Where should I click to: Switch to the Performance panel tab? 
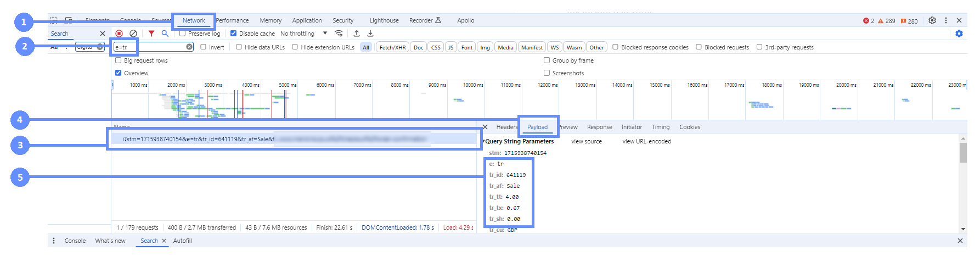232,20
